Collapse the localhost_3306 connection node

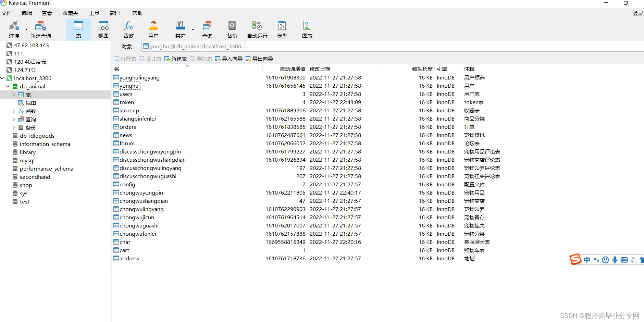coord(2,78)
